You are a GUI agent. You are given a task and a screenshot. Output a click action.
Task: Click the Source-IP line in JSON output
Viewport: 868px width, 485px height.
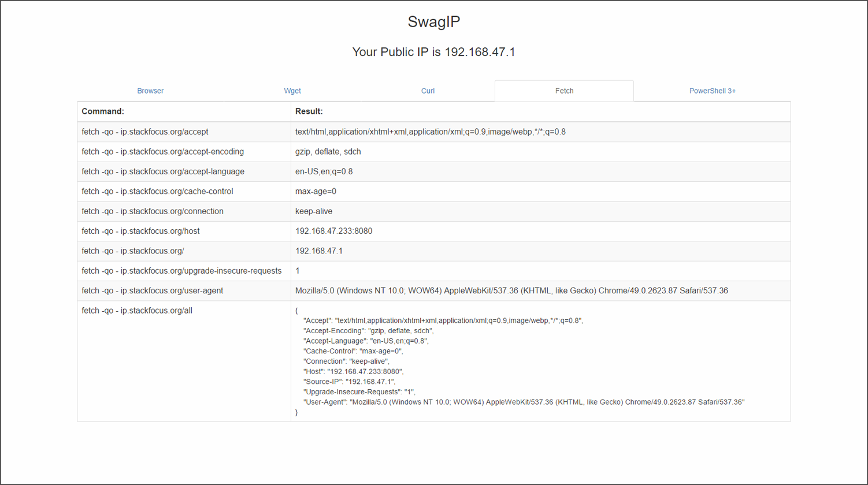(x=349, y=382)
